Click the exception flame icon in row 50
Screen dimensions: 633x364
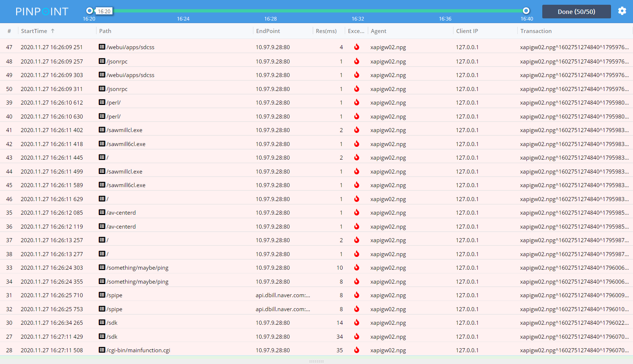357,89
